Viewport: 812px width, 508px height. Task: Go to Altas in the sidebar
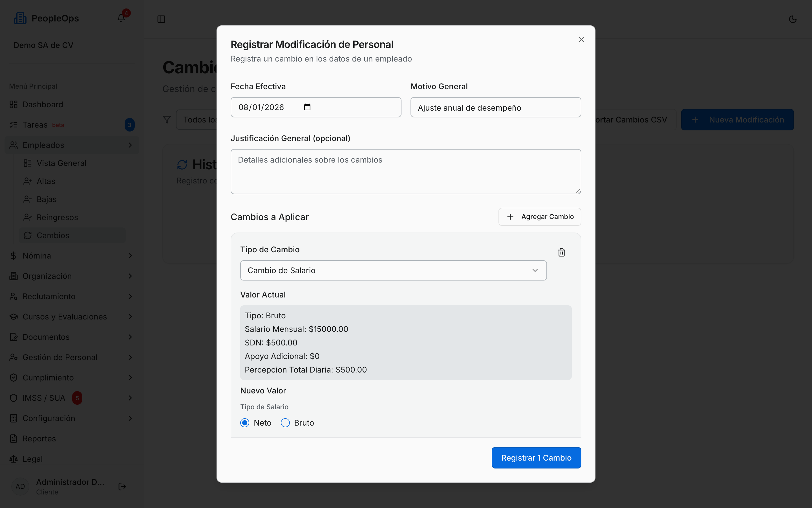pos(72,181)
